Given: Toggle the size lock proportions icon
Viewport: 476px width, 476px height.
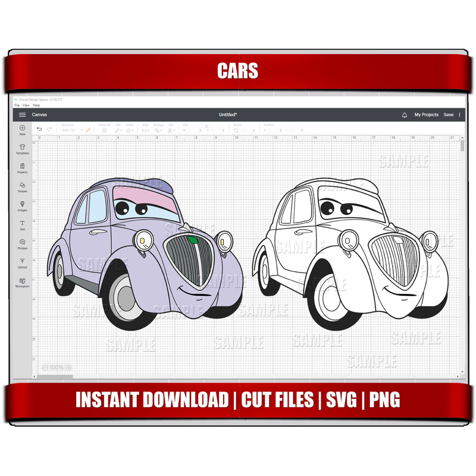Looking at the screenshot, I should coord(207,126).
